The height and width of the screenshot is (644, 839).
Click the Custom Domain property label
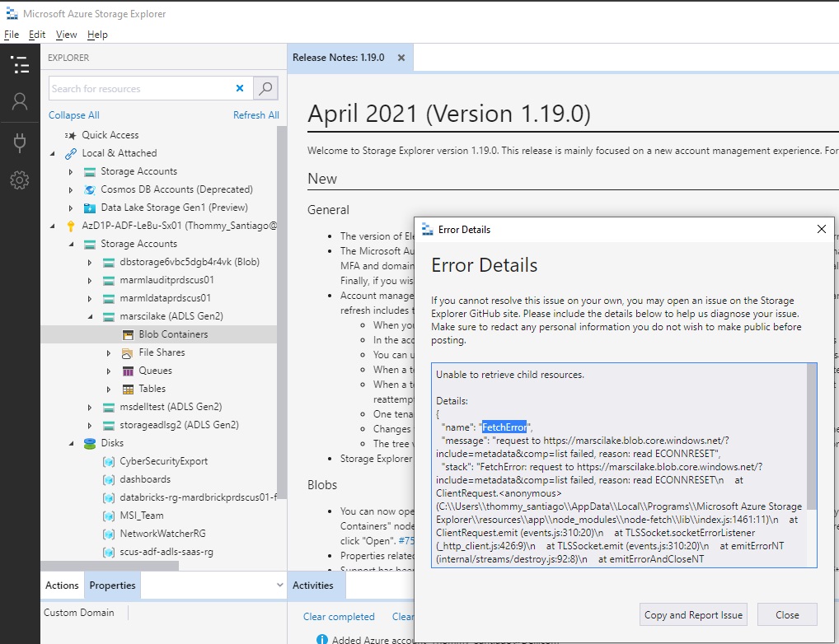click(x=78, y=613)
